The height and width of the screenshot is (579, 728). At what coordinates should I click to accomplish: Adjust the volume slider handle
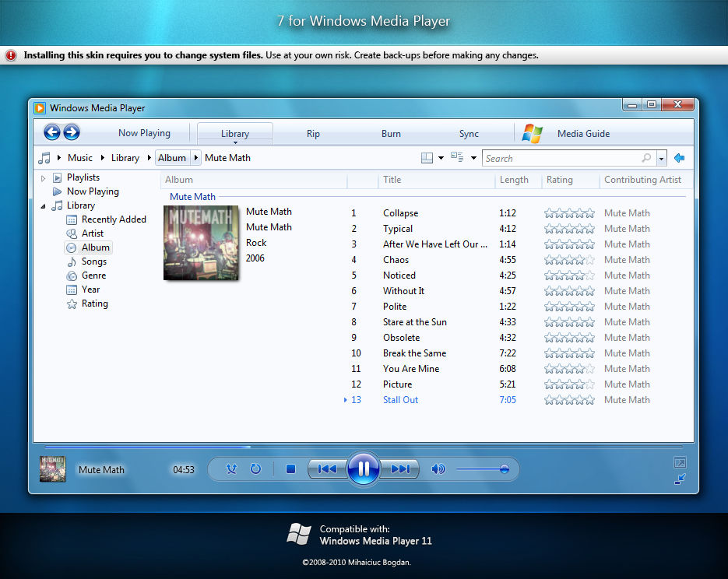(x=505, y=469)
